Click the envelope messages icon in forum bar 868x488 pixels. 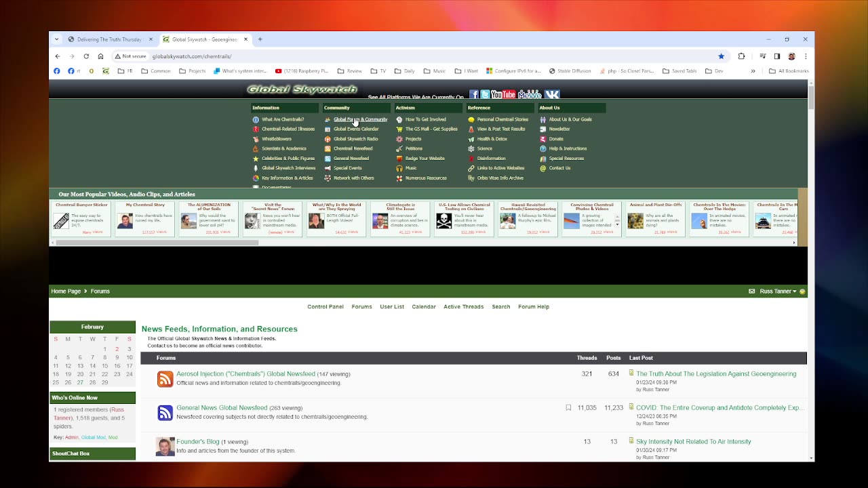(x=751, y=291)
